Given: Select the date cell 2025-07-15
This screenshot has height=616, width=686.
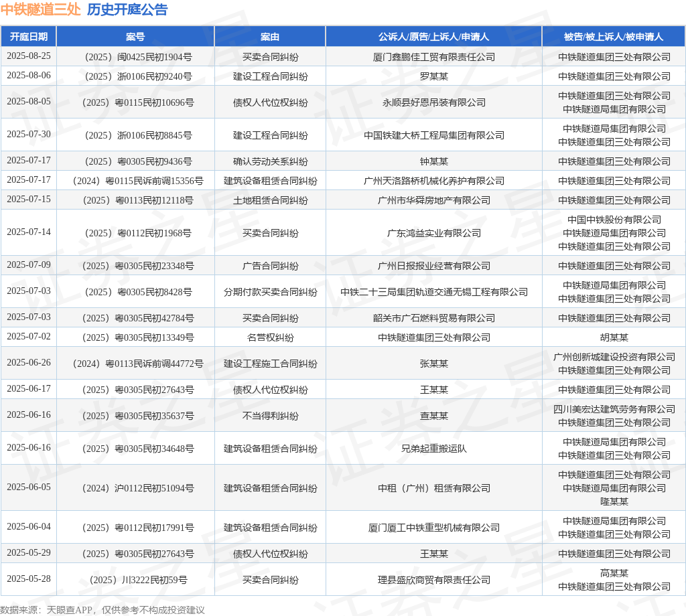Looking at the screenshot, I should tap(29, 200).
